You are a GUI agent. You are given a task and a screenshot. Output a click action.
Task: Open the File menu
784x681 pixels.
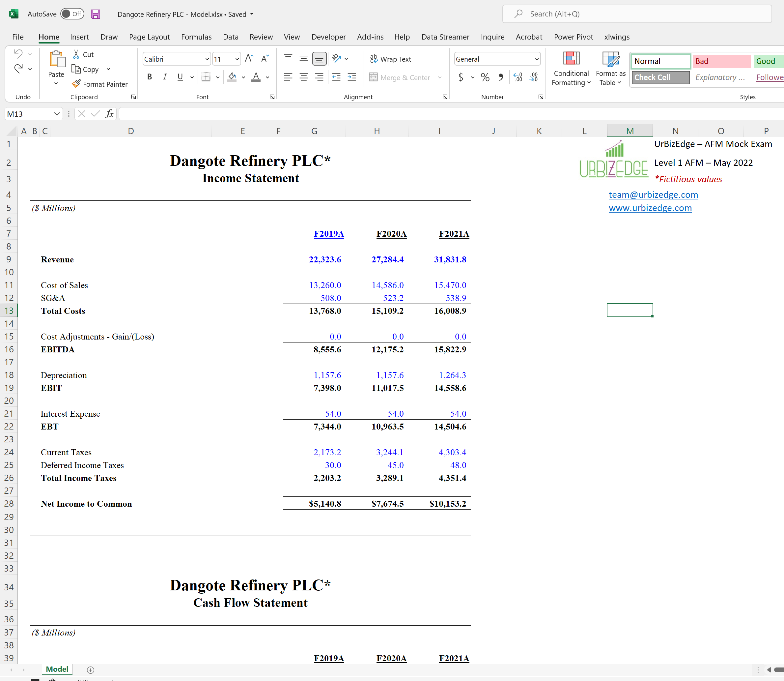[18, 37]
